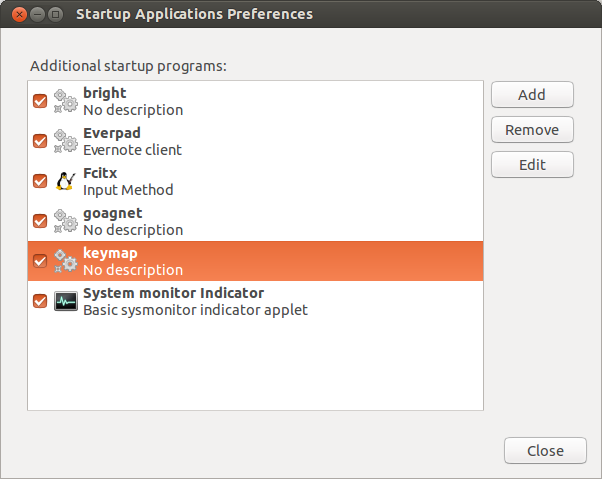The width and height of the screenshot is (602, 479).
Task: Click the Everpad gear icon
Action: (x=65, y=141)
